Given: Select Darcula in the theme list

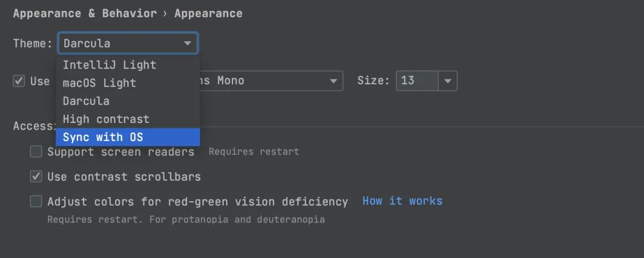Looking at the screenshot, I should click(86, 101).
